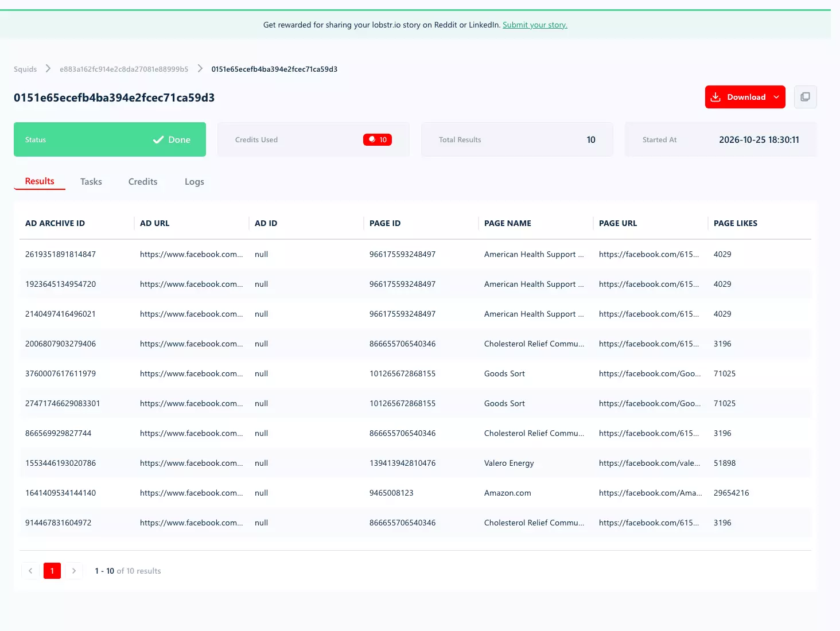The width and height of the screenshot is (840, 631).
Task: Select ad archive ID 1923645134954720
Action: tap(61, 284)
